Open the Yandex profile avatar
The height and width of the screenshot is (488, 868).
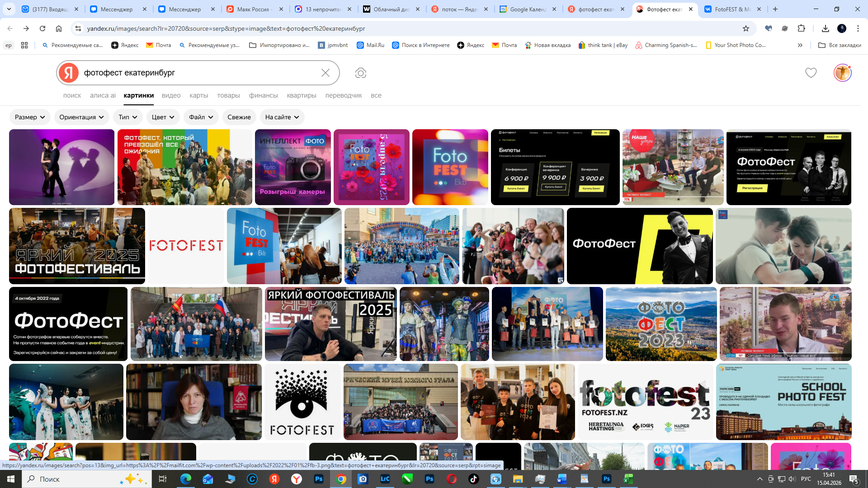pos(842,73)
